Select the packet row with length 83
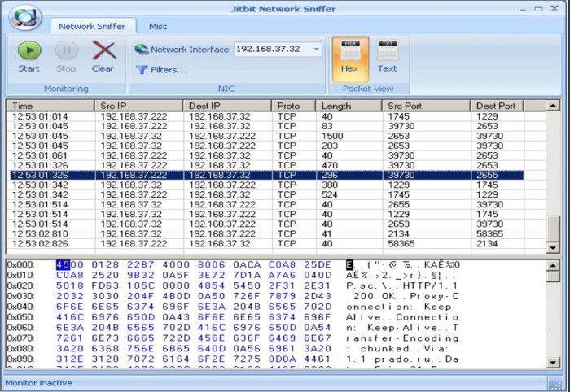Image resolution: width=570 pixels, height=392 pixels. click(265, 126)
